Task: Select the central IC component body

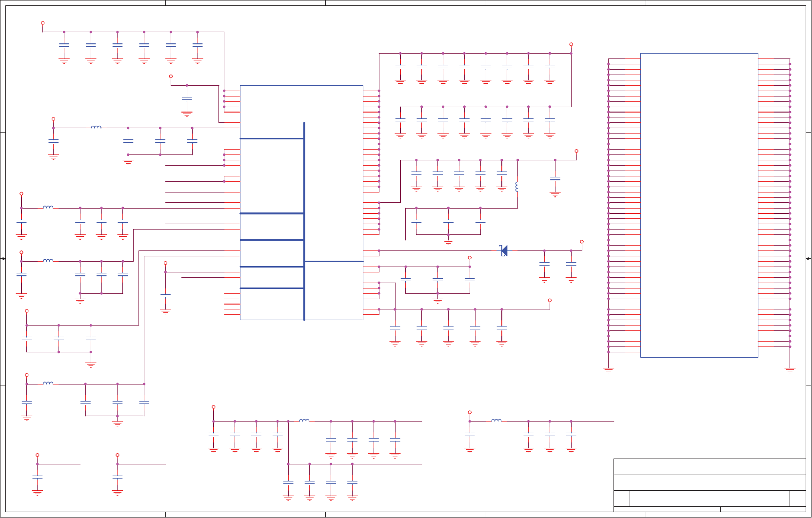Action: point(301,203)
